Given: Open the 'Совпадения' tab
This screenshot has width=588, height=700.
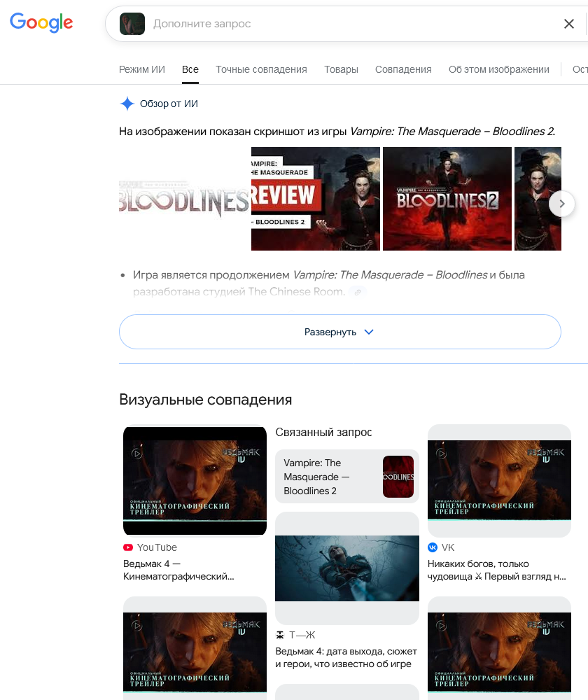Looking at the screenshot, I should [403, 69].
